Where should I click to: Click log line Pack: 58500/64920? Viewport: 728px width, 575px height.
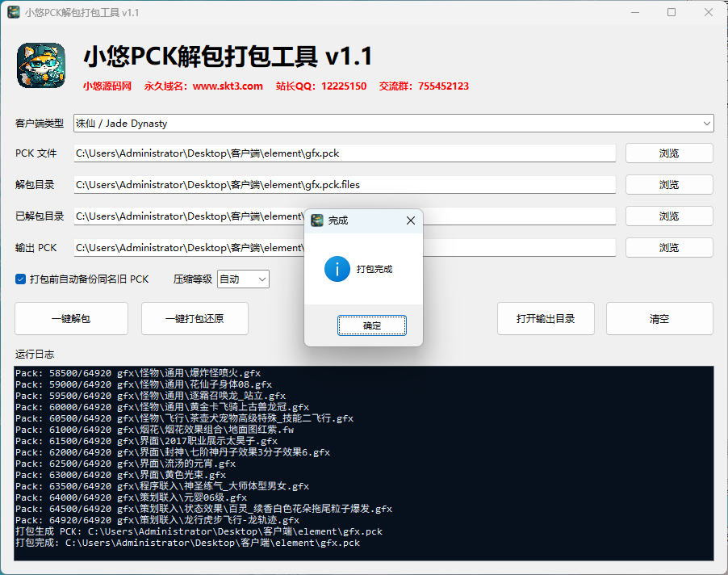(x=138, y=373)
